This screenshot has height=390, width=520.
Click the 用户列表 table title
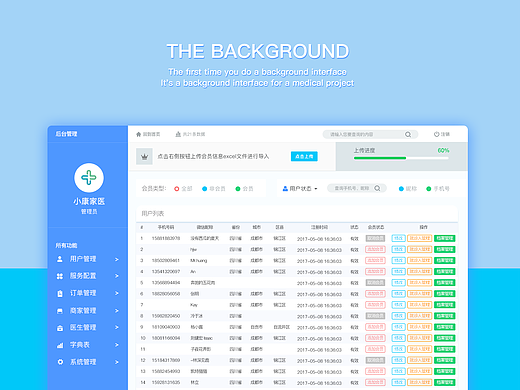pyautogui.click(x=153, y=214)
